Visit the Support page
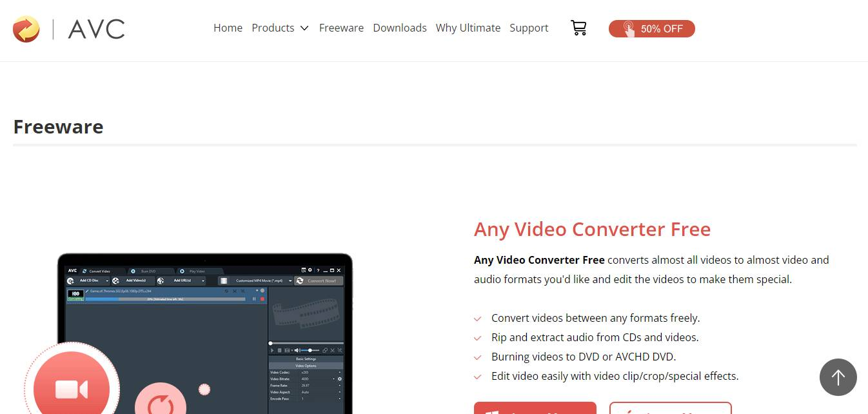Screen dimensions: 868x414 point(529,28)
